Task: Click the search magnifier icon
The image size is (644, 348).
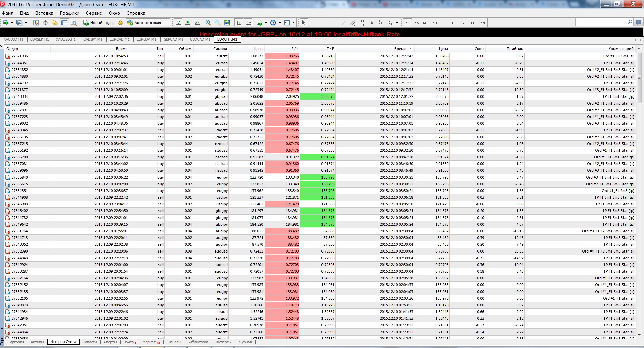Action: (x=630, y=22)
